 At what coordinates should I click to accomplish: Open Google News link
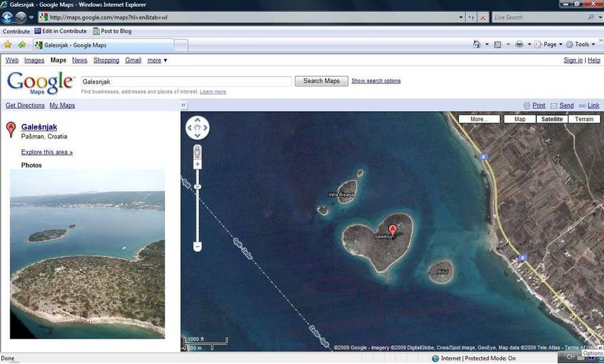point(79,60)
